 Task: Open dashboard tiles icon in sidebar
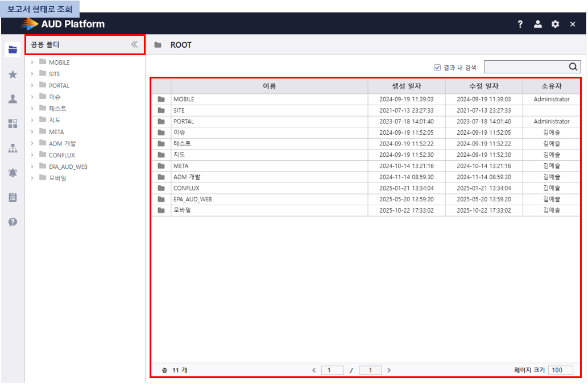(x=13, y=123)
